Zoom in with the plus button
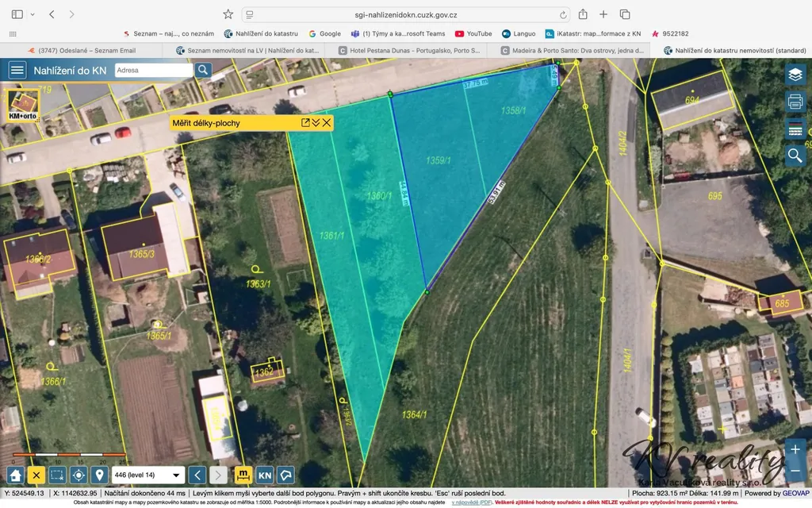 (795, 449)
